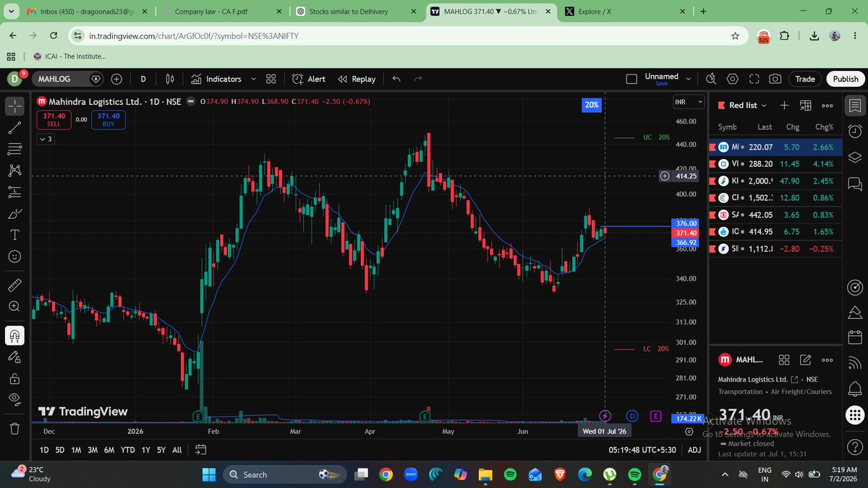Toggle magnet mode in drawing toolbar
The image size is (868, 488).
pos(14,335)
